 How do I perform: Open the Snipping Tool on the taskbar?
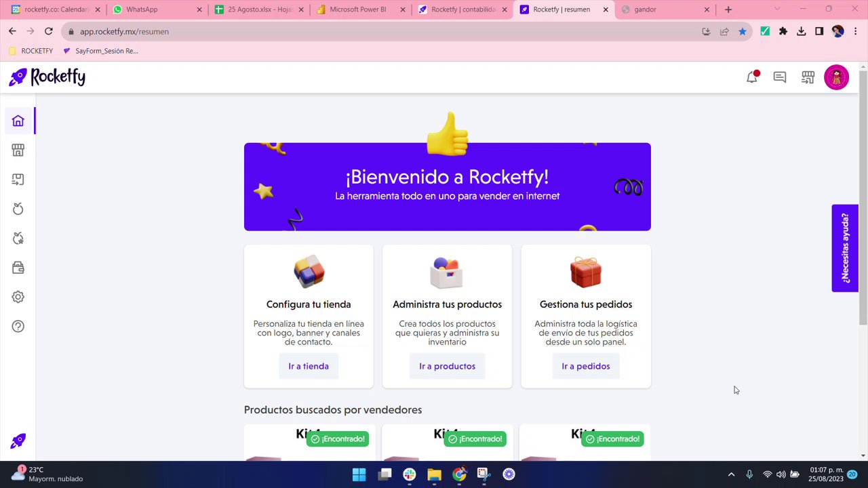point(484,474)
